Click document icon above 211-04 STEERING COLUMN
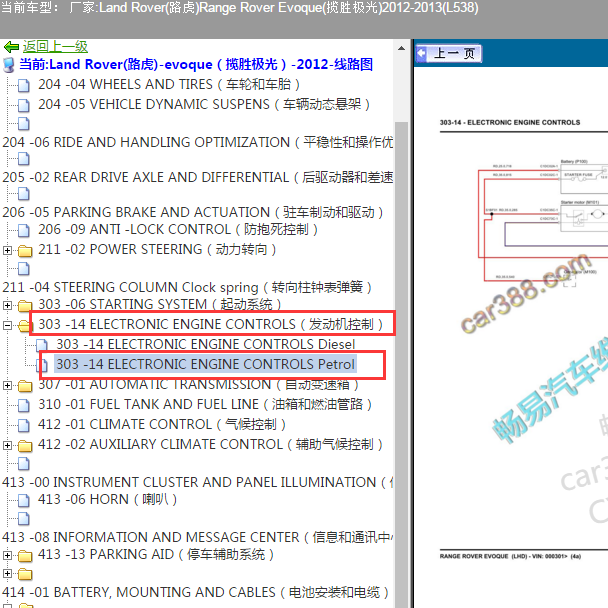Image resolution: width=608 pixels, height=608 pixels. point(24,268)
